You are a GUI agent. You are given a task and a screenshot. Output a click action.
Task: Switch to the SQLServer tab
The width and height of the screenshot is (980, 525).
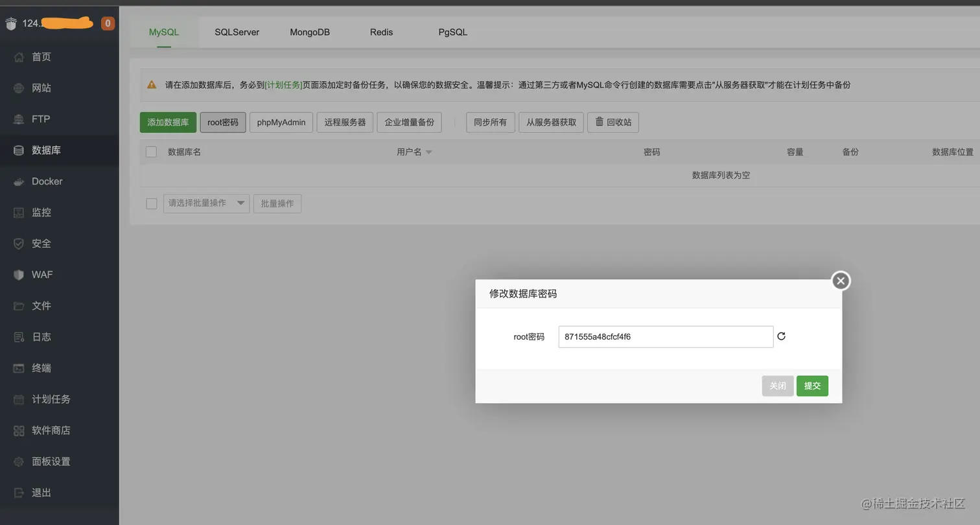click(x=237, y=32)
